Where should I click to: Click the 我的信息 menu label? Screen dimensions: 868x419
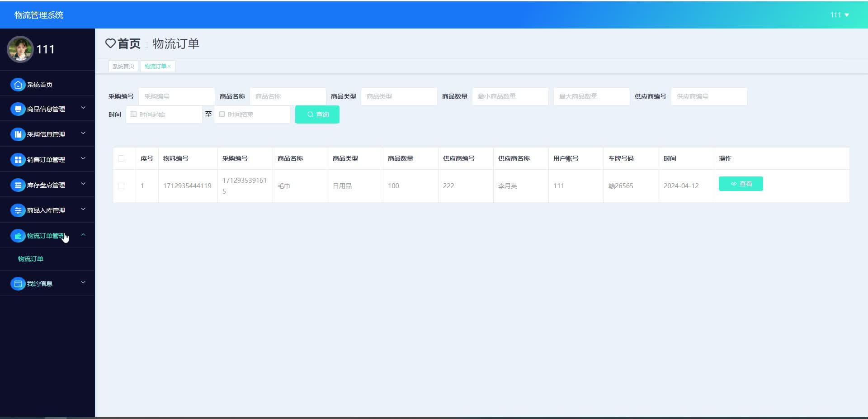[x=40, y=284]
